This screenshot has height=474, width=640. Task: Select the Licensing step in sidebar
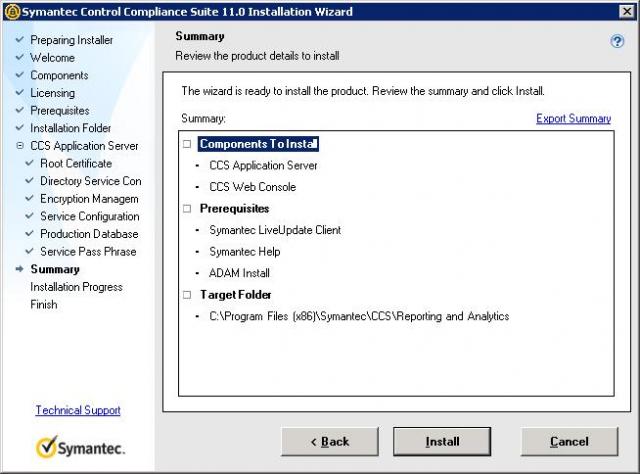tap(52, 93)
